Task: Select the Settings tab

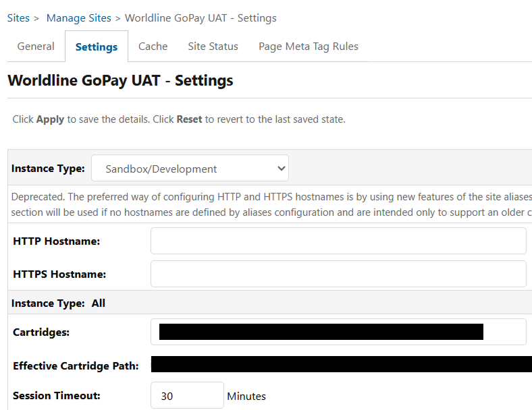Action: pyautogui.click(x=97, y=47)
